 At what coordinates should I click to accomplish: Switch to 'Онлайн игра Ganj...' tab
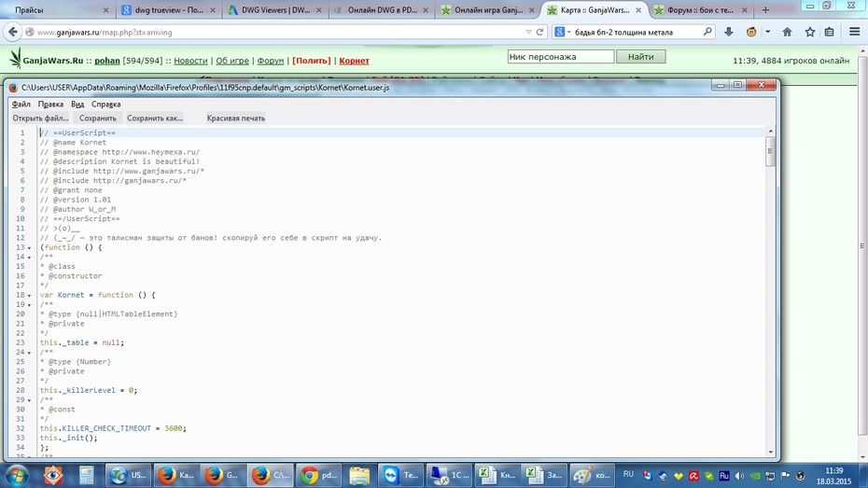click(x=488, y=10)
